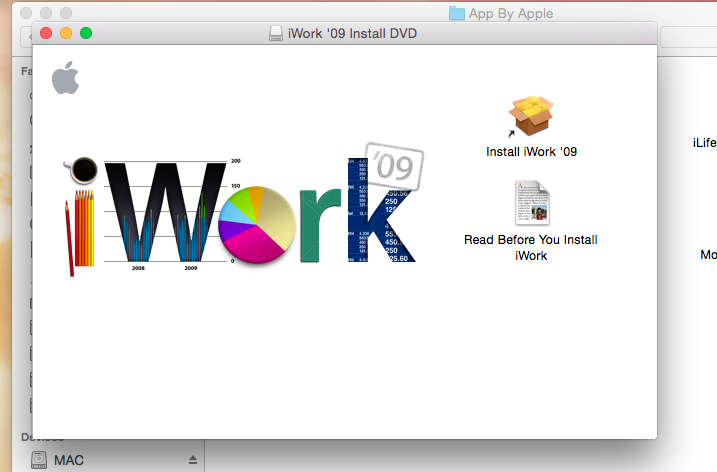The width and height of the screenshot is (717, 472).
Task: Minimize the iWork '09 Install DVD window
Action: coord(66,34)
